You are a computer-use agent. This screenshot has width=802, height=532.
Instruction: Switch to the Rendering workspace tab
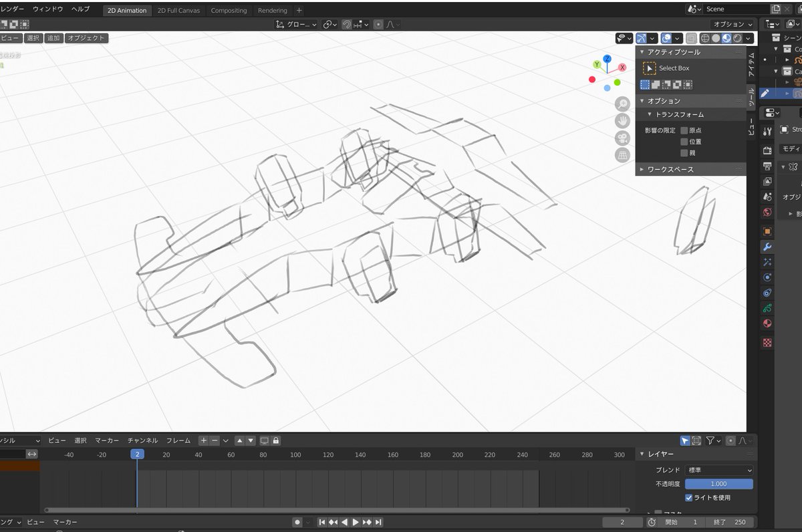(x=273, y=11)
